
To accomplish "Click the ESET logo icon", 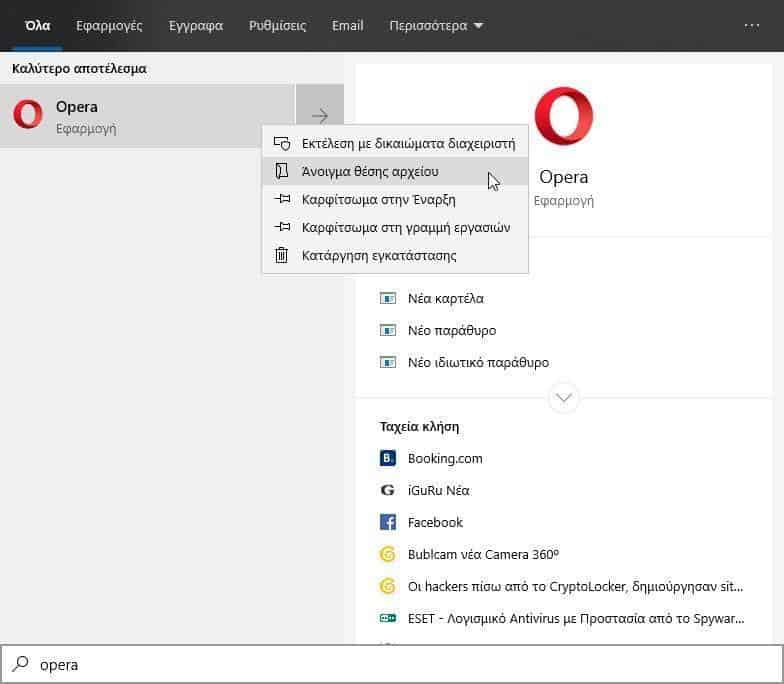I will tap(388, 618).
